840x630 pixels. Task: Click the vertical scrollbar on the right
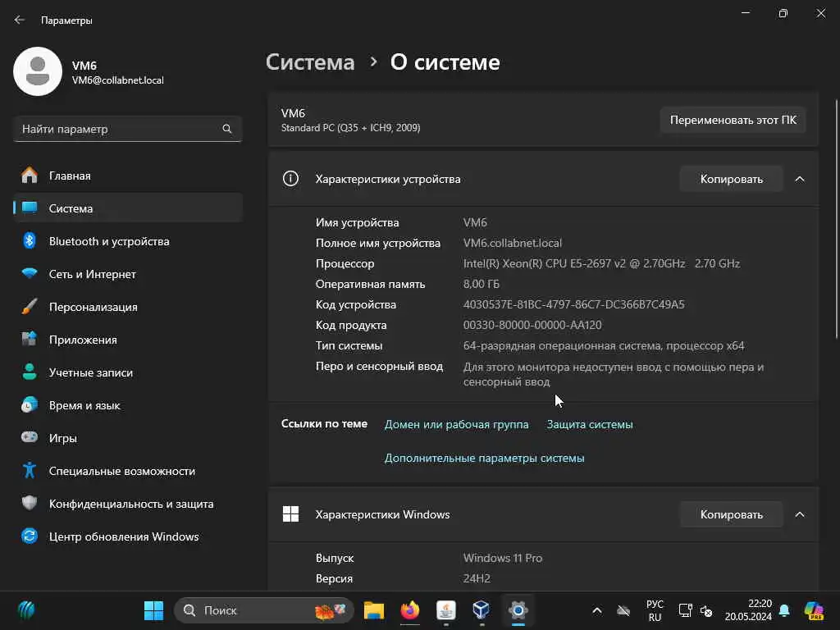[836, 218]
